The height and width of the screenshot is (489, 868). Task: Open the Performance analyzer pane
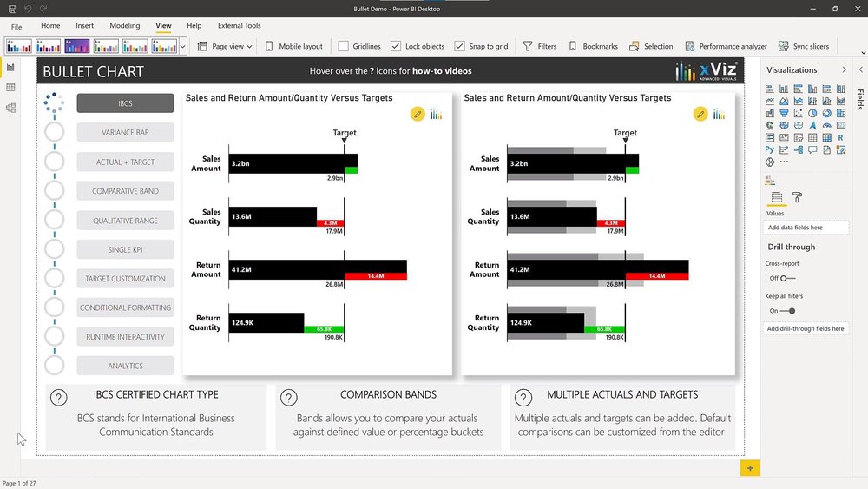tap(726, 46)
